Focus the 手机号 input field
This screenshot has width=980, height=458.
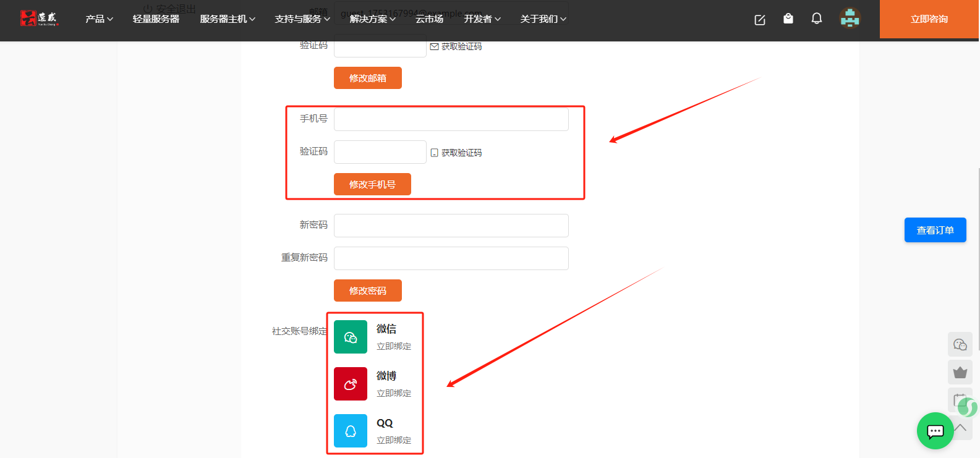[451, 119]
